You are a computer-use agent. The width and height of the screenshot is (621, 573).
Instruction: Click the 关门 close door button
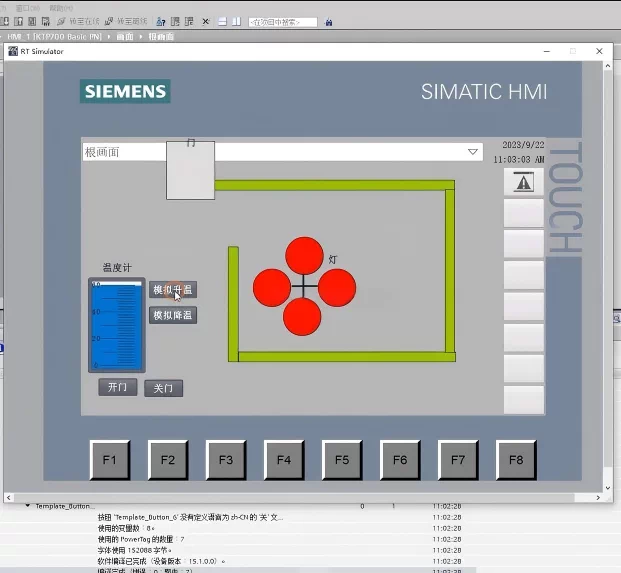tap(163, 388)
